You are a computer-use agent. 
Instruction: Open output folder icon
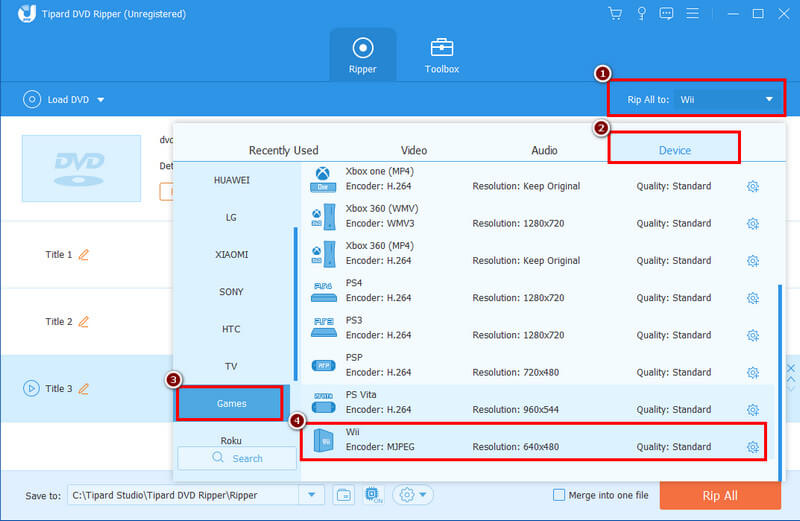(x=344, y=495)
